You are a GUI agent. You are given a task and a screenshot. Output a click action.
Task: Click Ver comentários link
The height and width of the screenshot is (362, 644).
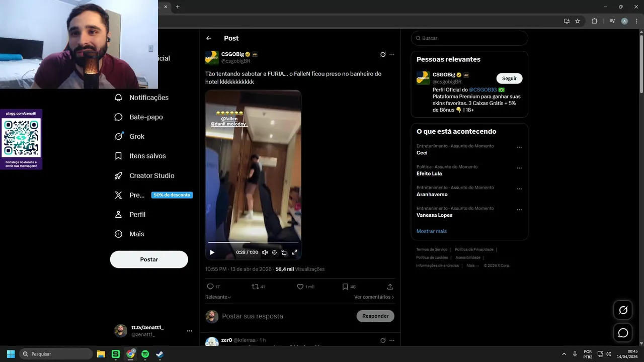[374, 297]
